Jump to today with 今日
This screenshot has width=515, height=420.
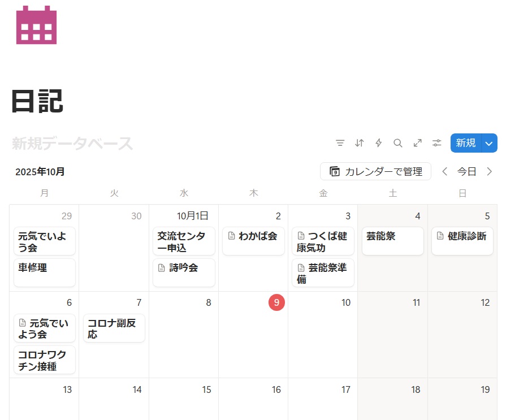(x=467, y=171)
